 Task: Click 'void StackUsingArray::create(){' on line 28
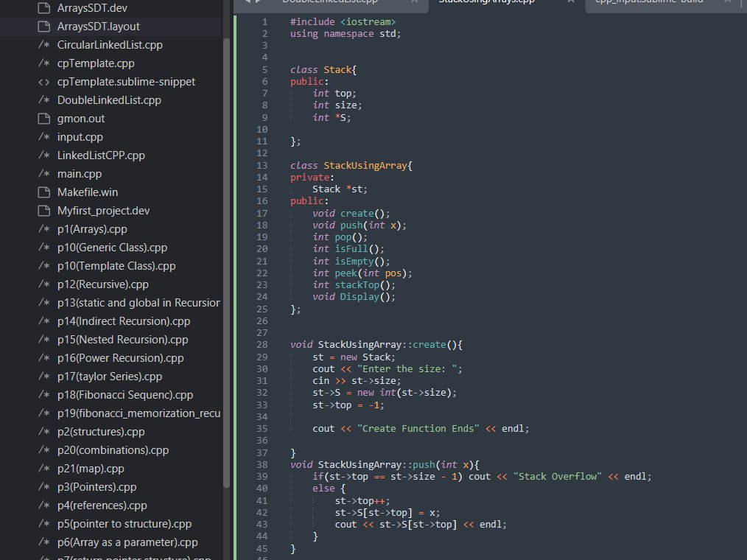(376, 345)
